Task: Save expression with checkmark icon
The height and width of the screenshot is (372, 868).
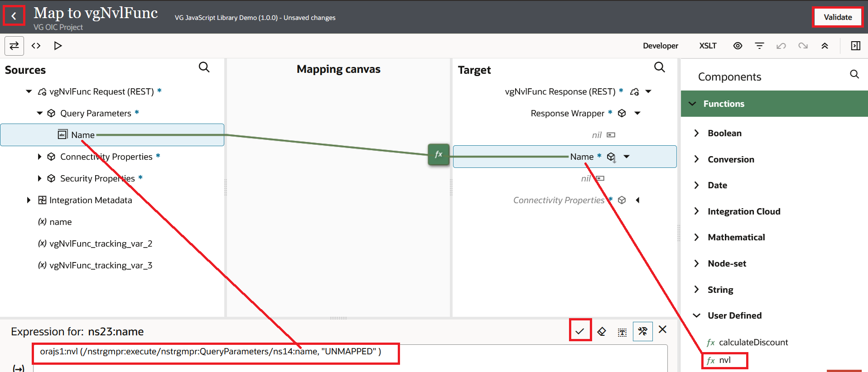Action: point(580,331)
